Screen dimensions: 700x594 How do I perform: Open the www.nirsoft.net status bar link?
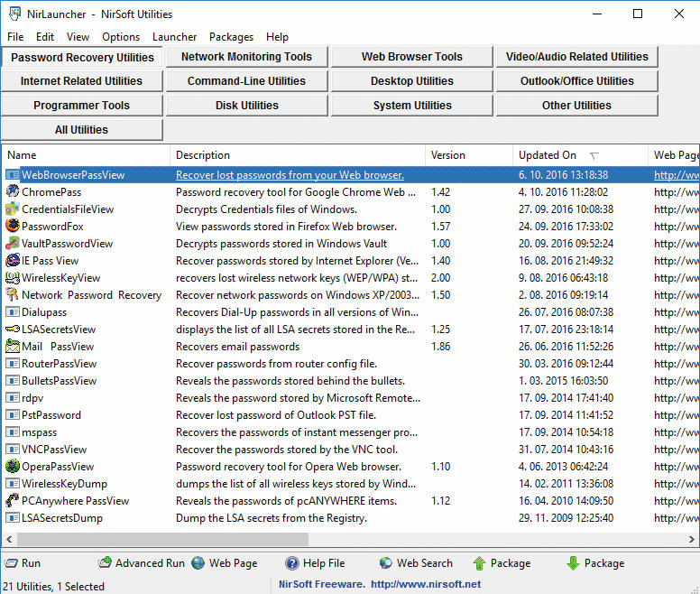(426, 584)
